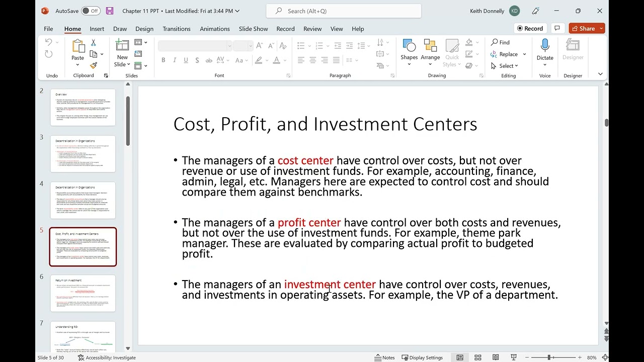Toggle Underline formatting

click(186, 60)
